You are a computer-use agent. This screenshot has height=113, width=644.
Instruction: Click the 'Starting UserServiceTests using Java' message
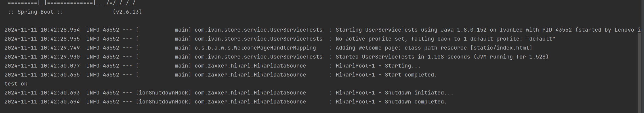coord(388,30)
